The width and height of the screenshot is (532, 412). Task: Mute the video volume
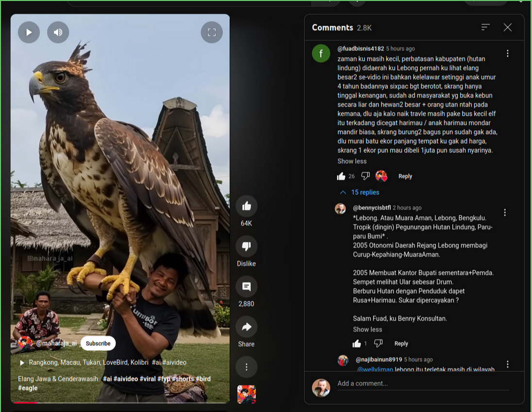tap(58, 32)
